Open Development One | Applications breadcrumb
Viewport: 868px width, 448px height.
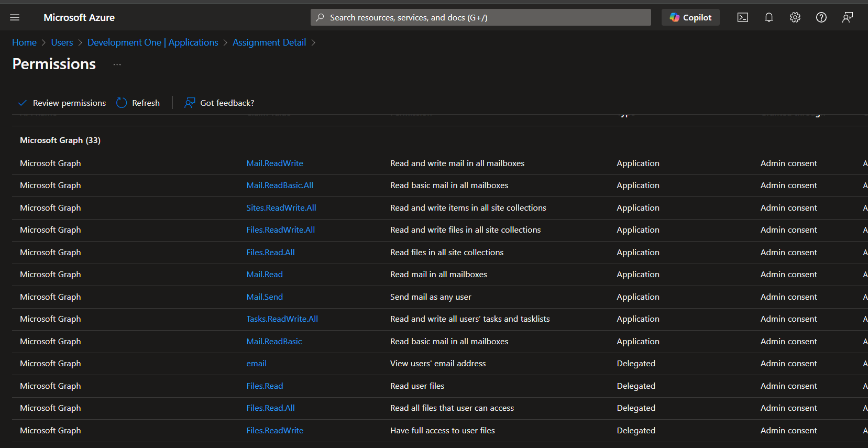coord(152,42)
